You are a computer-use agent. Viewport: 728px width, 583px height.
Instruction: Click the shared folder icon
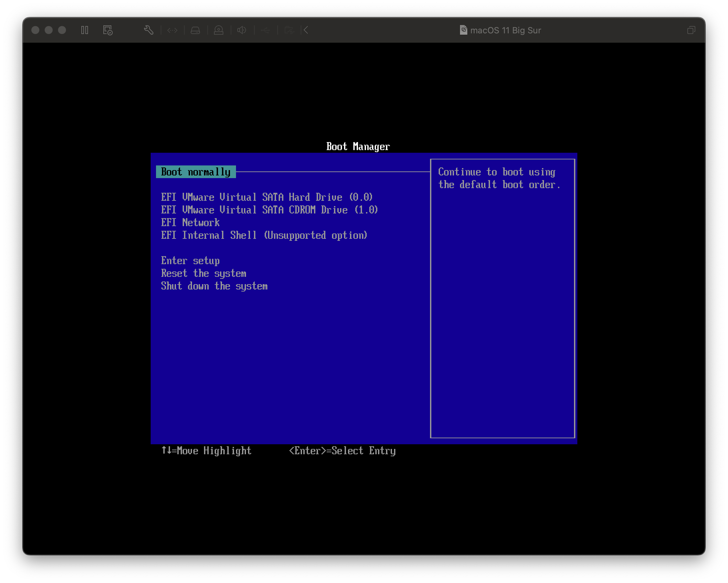point(289,30)
